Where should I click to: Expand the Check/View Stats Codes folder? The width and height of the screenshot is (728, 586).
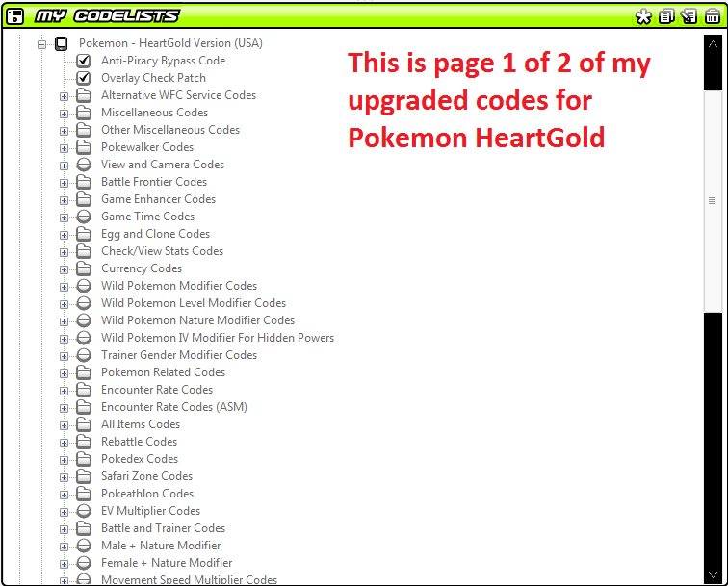click(x=65, y=252)
